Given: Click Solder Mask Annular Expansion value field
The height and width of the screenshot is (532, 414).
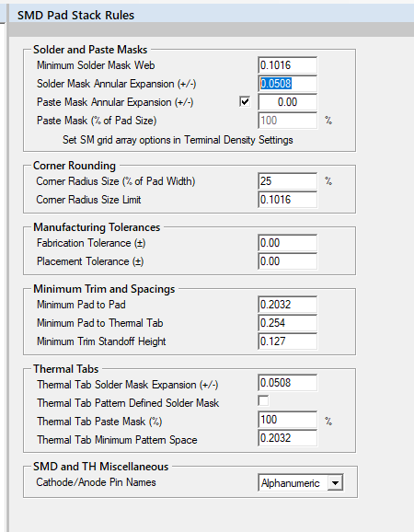Looking at the screenshot, I should click(287, 84).
